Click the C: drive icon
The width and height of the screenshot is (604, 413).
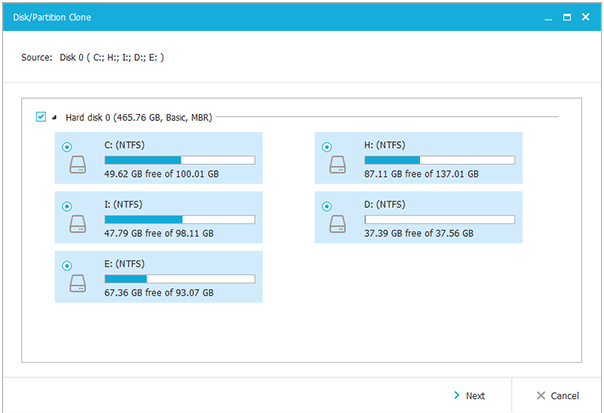(78, 167)
